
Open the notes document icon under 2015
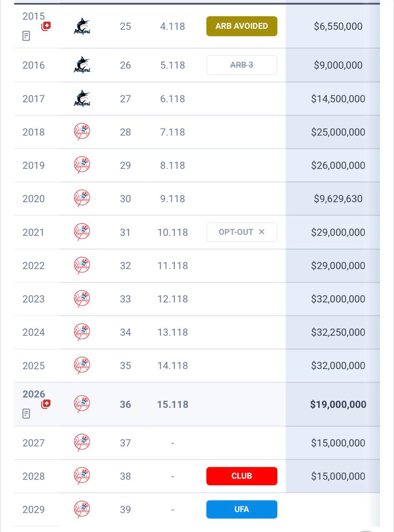[26, 36]
